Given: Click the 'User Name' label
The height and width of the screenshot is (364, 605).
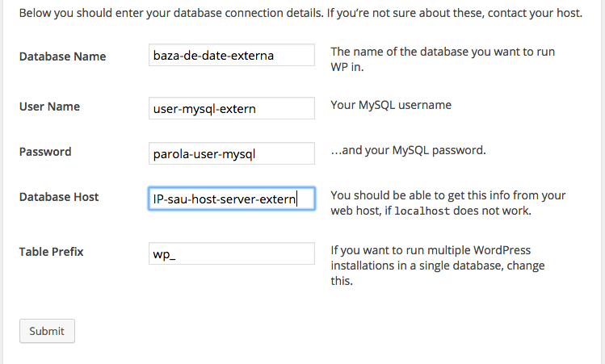Looking at the screenshot, I should click(49, 107).
